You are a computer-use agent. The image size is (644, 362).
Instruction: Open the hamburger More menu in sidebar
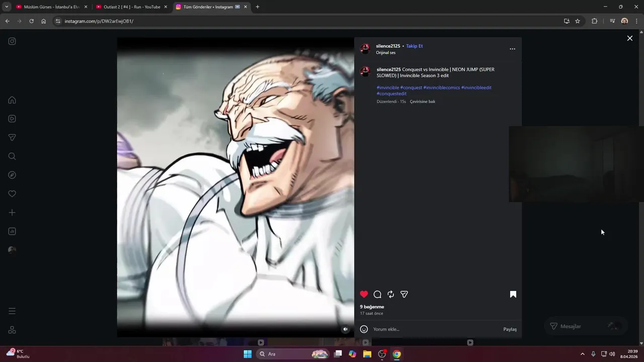click(12, 311)
